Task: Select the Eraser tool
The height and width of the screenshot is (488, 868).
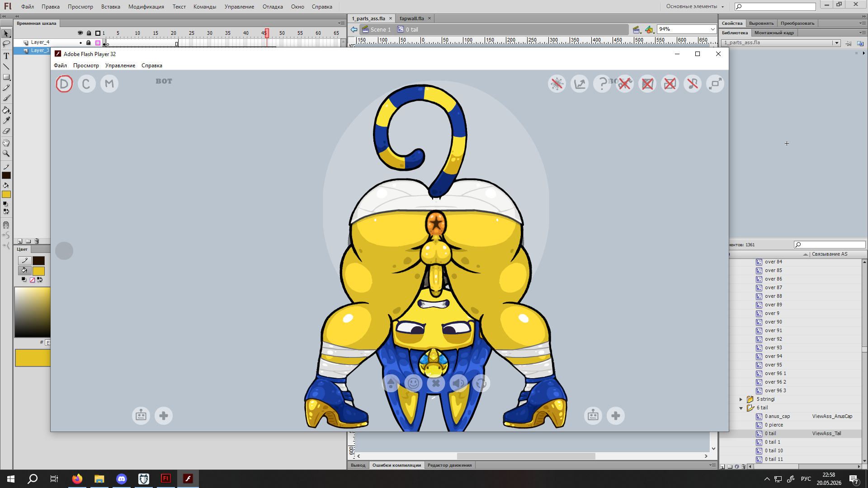Action: tap(6, 131)
